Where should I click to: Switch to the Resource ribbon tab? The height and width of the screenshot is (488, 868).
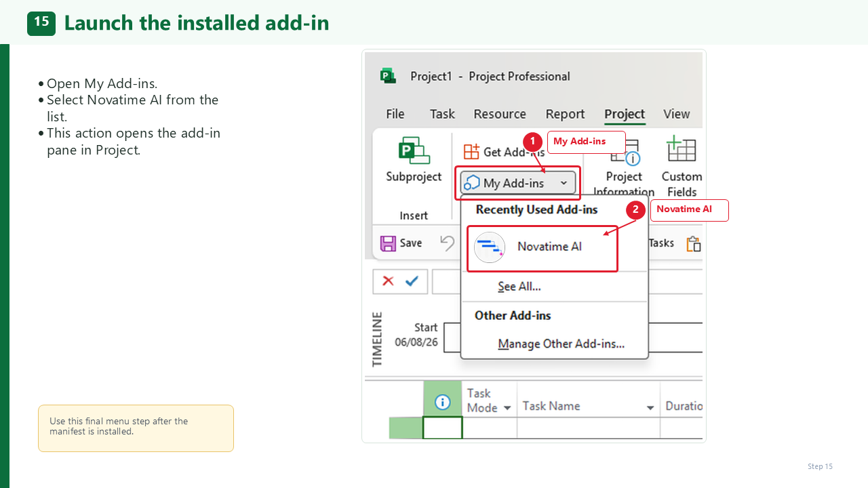pos(500,114)
